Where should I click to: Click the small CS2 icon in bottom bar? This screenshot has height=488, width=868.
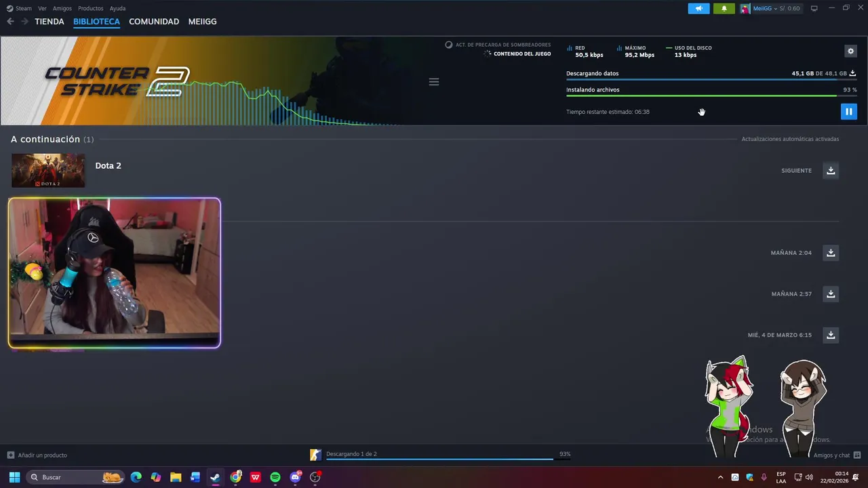pyautogui.click(x=315, y=455)
